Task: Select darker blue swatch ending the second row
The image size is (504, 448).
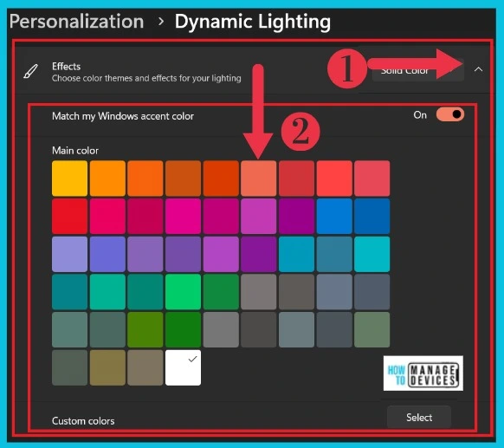Action: click(372, 217)
